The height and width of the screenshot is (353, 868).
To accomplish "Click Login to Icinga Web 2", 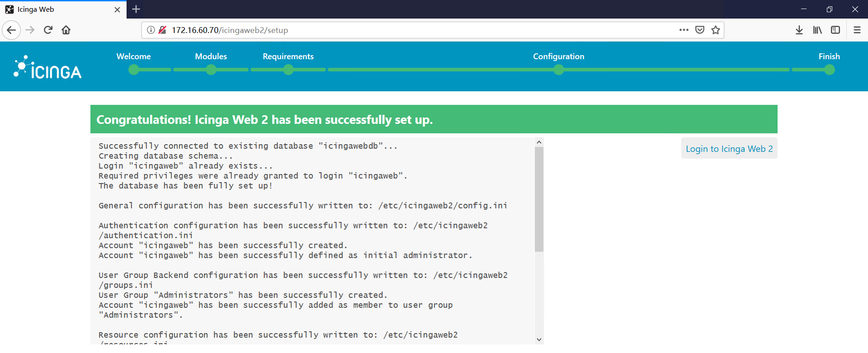I will (x=729, y=149).
